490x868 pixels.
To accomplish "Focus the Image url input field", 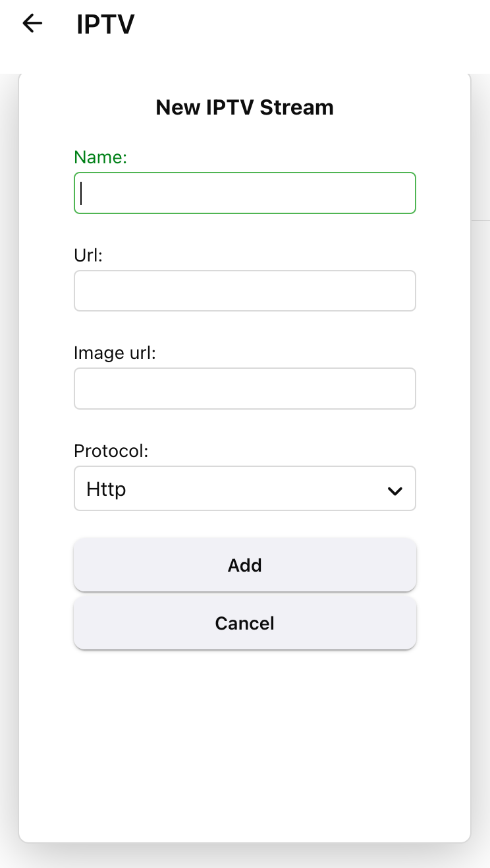I will 244,389.
